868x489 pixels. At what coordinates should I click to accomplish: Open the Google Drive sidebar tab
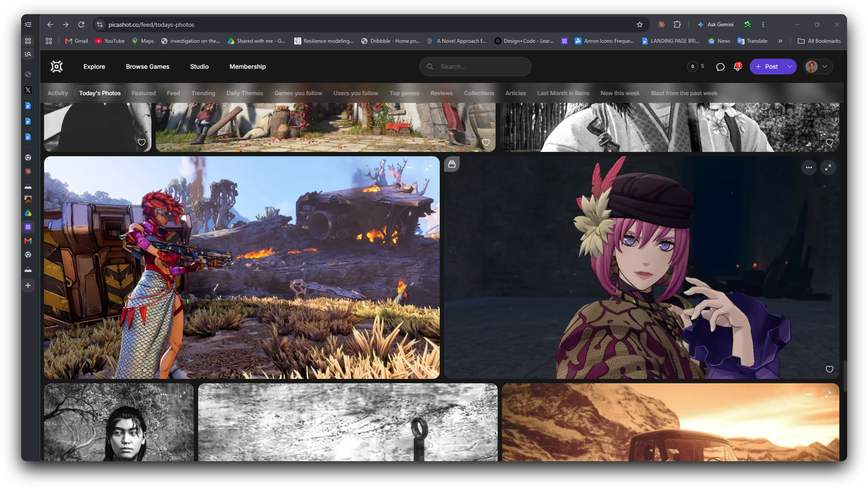pyautogui.click(x=28, y=214)
